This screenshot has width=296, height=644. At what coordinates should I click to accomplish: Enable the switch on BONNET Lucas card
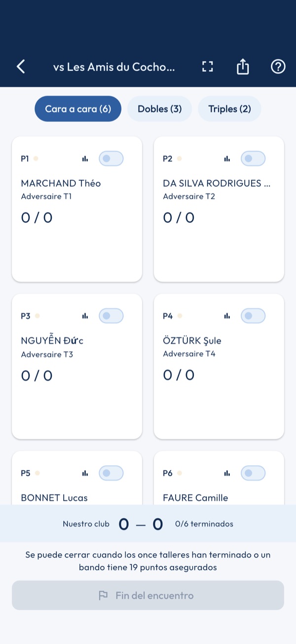[111, 473]
